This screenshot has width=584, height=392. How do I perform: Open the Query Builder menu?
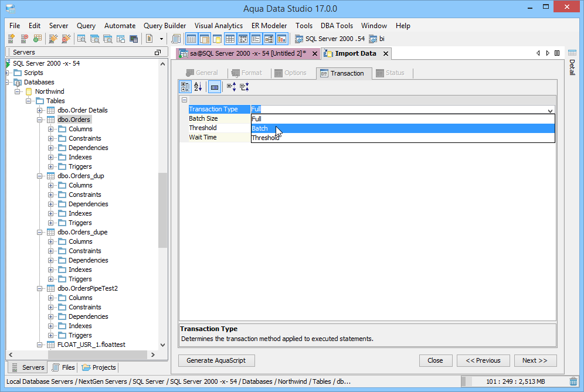(165, 26)
